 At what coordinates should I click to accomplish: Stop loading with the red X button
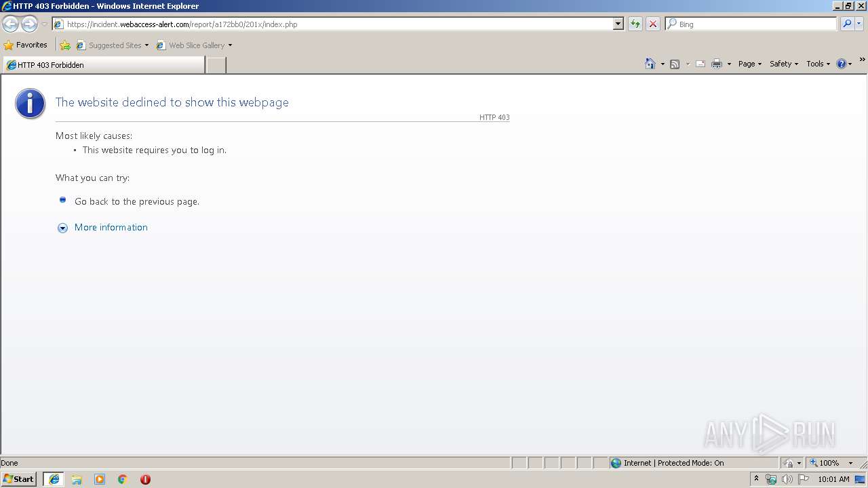652,24
